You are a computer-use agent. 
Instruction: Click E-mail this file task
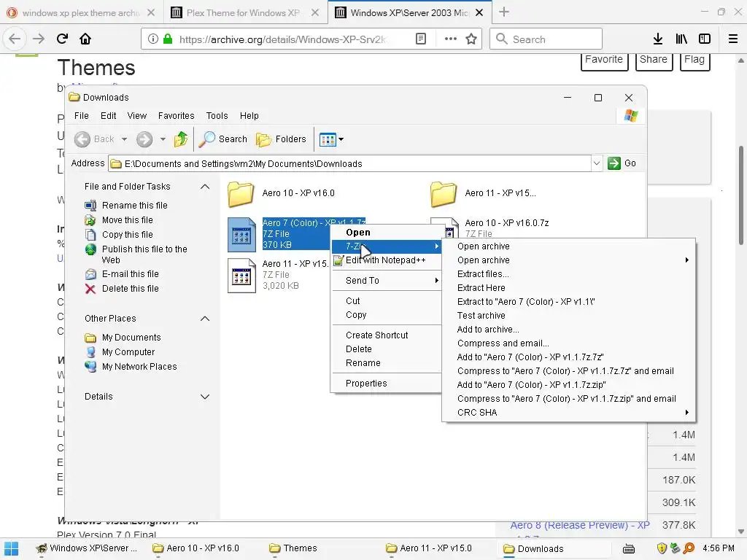click(x=130, y=274)
